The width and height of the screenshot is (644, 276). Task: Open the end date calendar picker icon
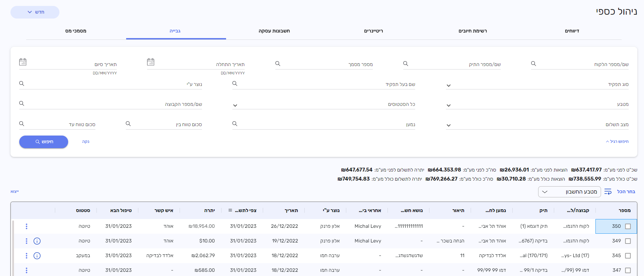click(x=23, y=62)
